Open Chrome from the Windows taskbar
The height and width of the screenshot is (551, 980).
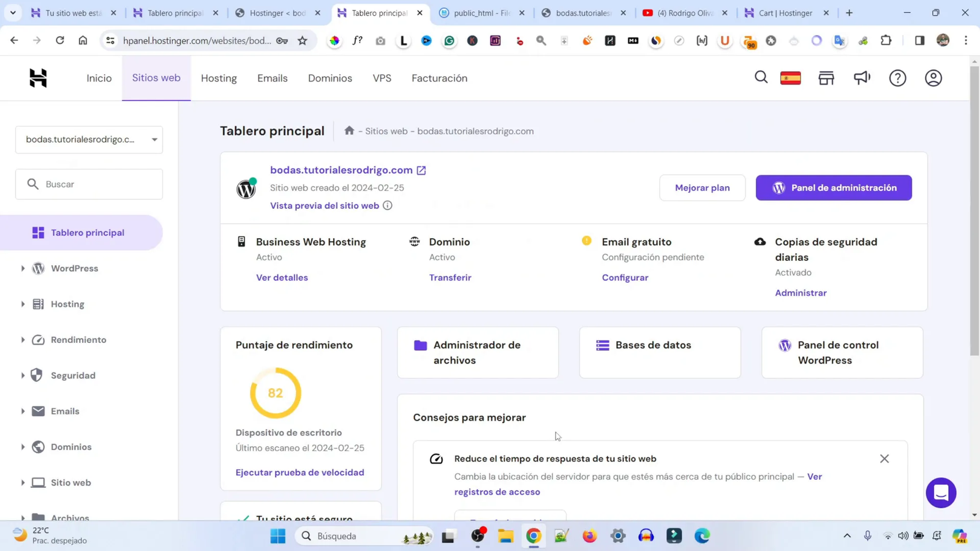533,536
